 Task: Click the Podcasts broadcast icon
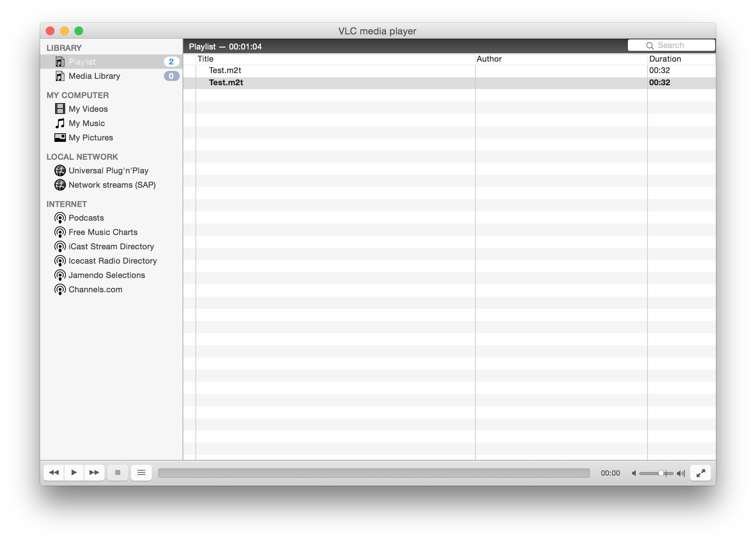click(x=60, y=218)
